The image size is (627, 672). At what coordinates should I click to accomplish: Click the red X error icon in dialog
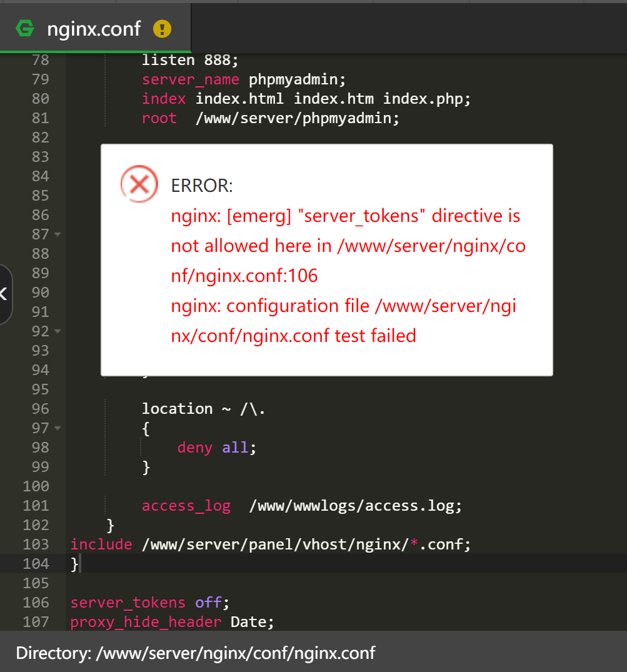pyautogui.click(x=139, y=184)
